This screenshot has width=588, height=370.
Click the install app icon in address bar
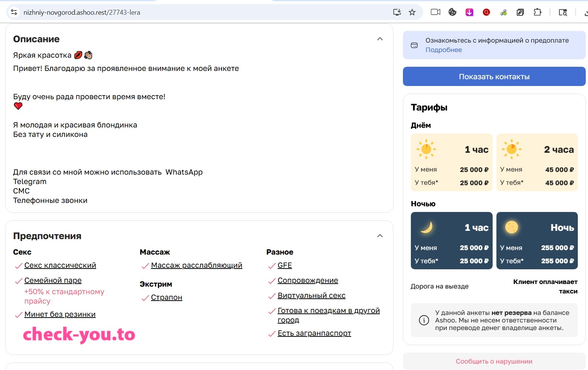tap(397, 12)
